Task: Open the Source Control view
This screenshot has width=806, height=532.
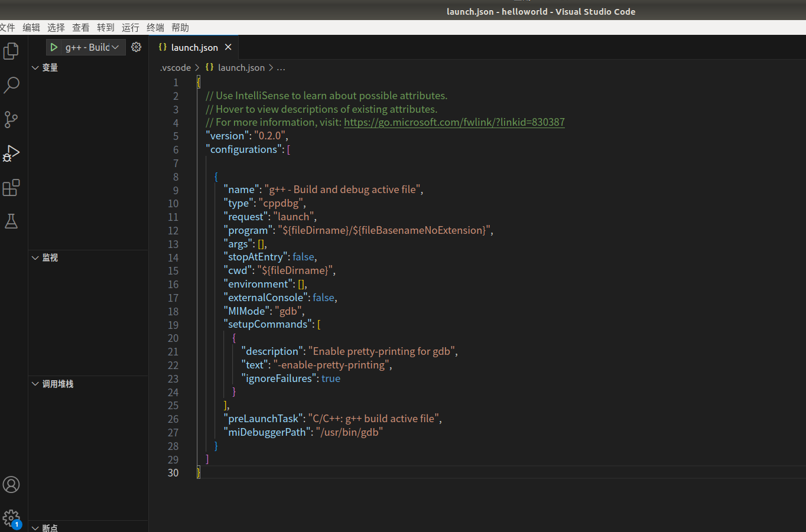Action: [11, 120]
